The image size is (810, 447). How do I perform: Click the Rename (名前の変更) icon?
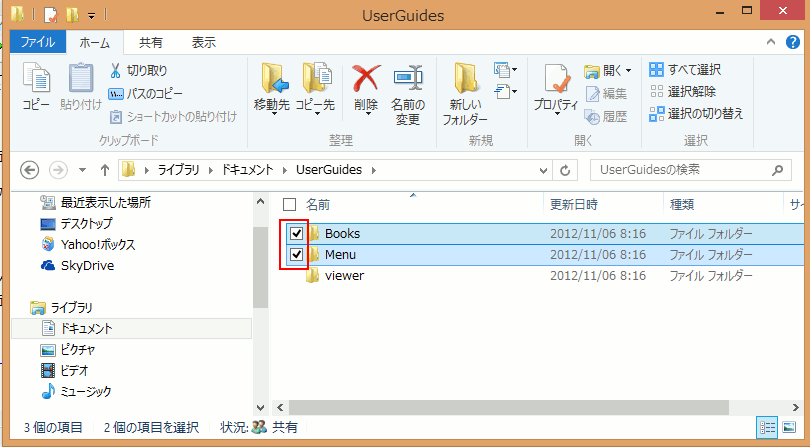406,79
